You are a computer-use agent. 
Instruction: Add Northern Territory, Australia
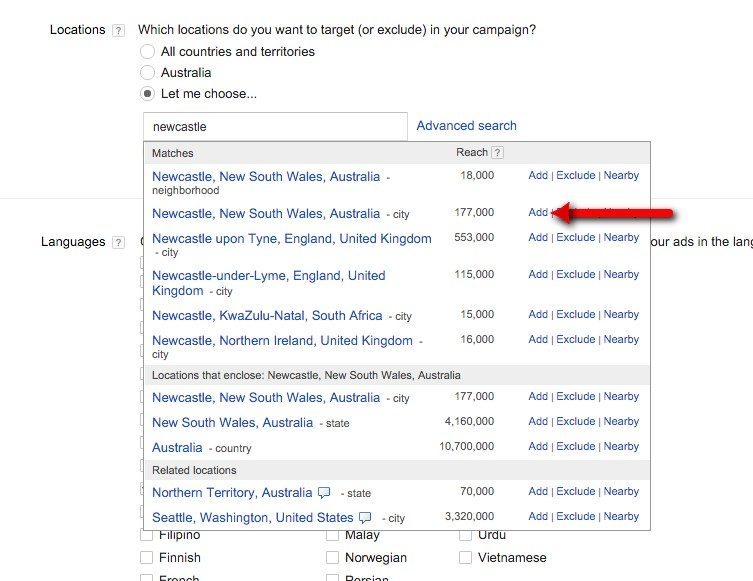tap(538, 491)
